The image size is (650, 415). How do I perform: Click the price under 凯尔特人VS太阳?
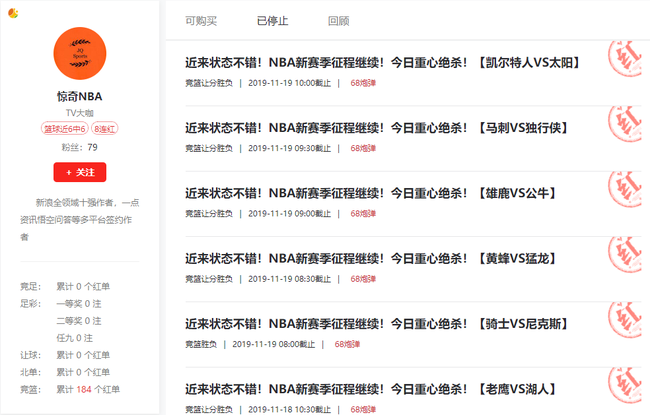363,83
